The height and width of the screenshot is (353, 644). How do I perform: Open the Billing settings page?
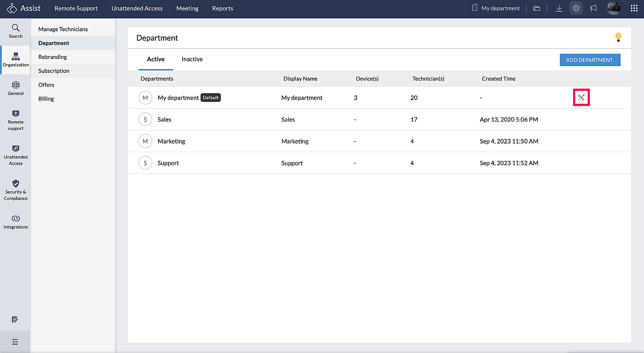tap(46, 99)
